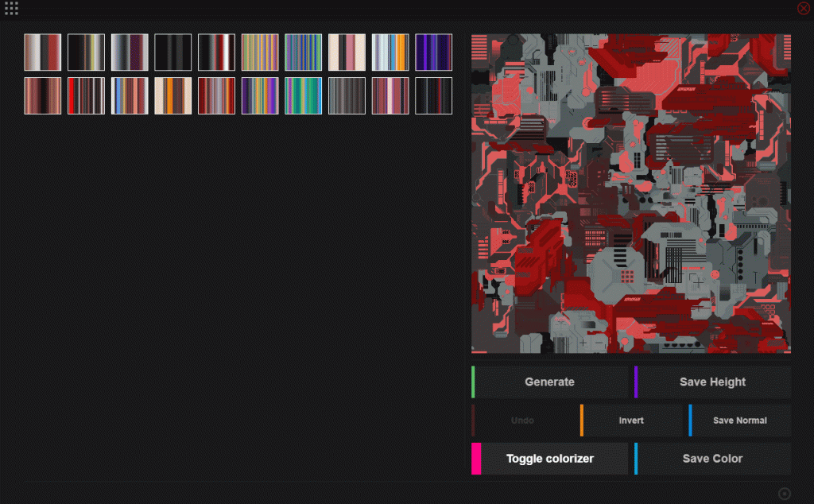This screenshot has height=504, width=814.
Task: Toggle the colorizer
Action: [x=549, y=459]
